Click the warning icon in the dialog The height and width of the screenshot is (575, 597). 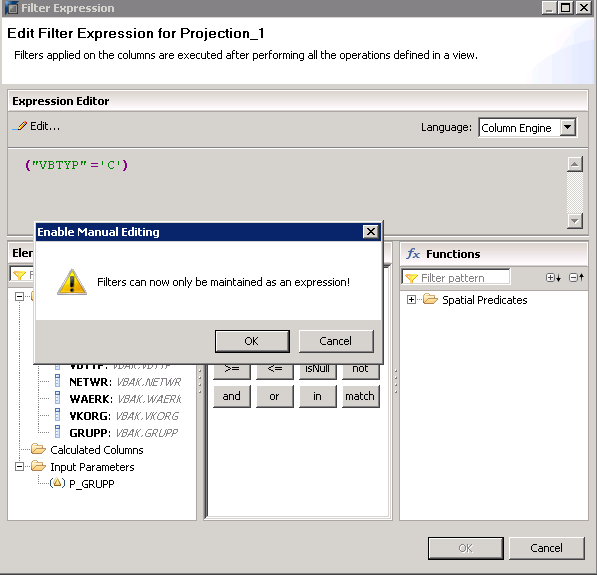72,282
